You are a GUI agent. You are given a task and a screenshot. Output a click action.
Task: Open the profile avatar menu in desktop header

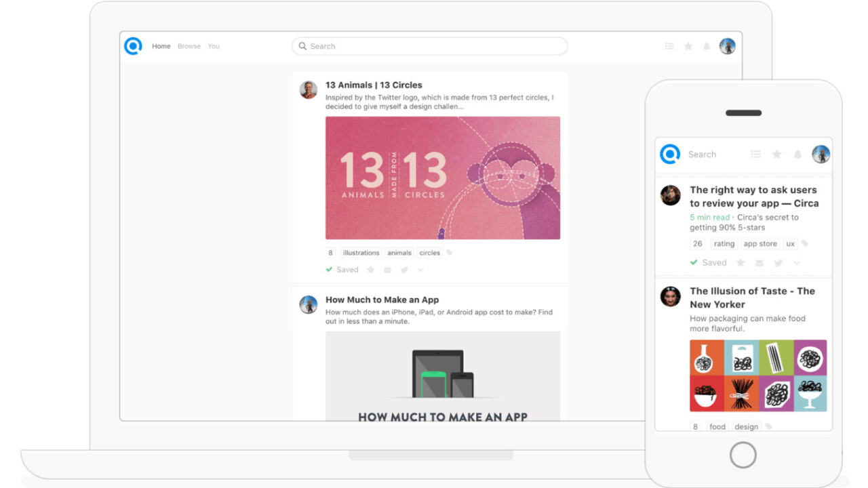(727, 46)
